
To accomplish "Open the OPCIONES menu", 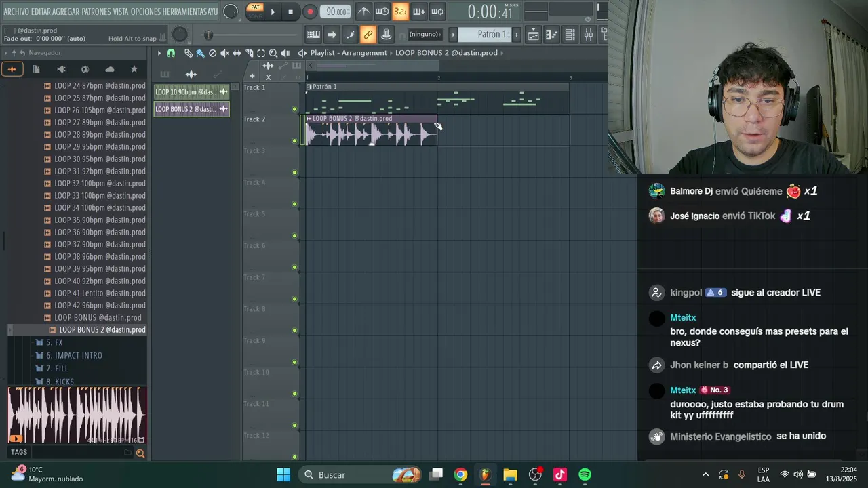I will tap(144, 12).
